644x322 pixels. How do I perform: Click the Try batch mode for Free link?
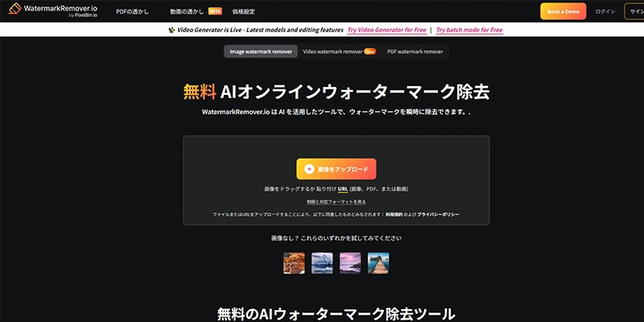pos(469,30)
